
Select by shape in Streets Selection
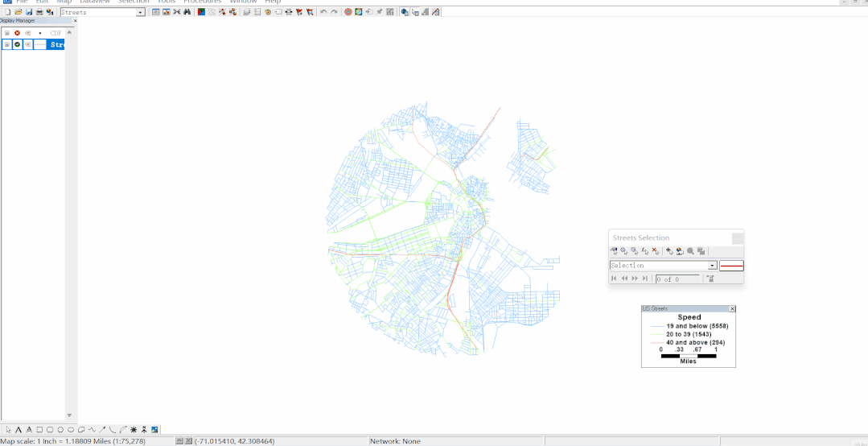[x=635, y=251]
